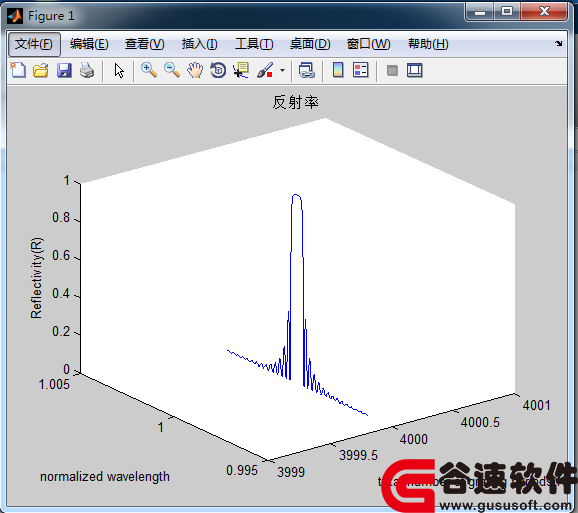Viewport: 578px width, 513px height.
Task: Click the plot title 反射率
Action: click(296, 102)
